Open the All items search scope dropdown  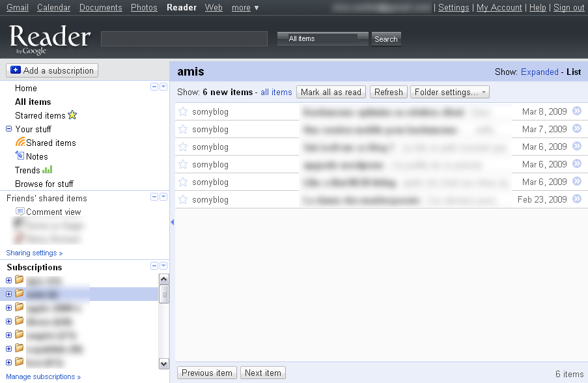pos(323,38)
